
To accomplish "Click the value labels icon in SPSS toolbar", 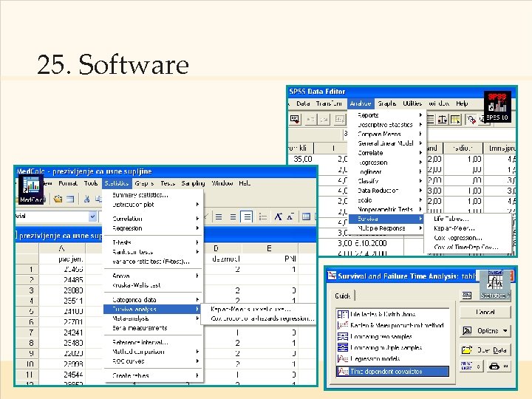I will tap(471, 120).
